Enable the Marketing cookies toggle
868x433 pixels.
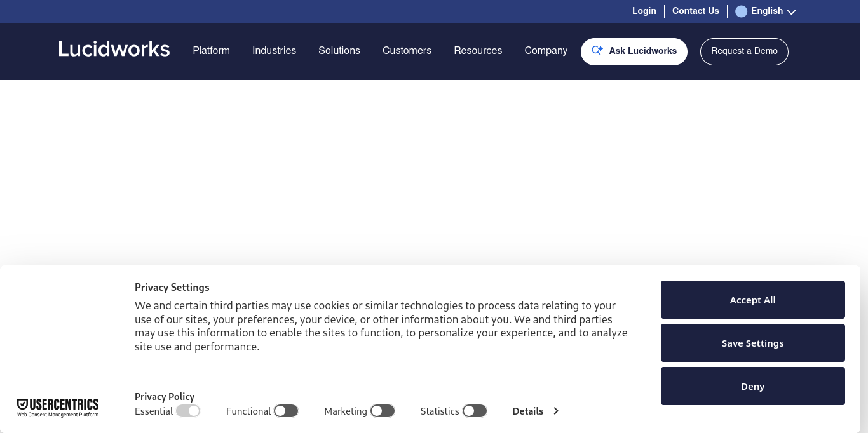(382, 411)
